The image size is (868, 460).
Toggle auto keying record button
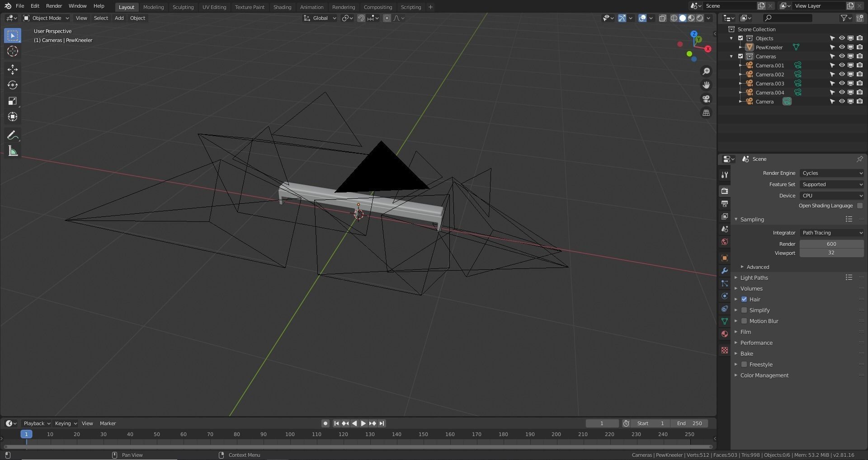pyautogui.click(x=325, y=423)
